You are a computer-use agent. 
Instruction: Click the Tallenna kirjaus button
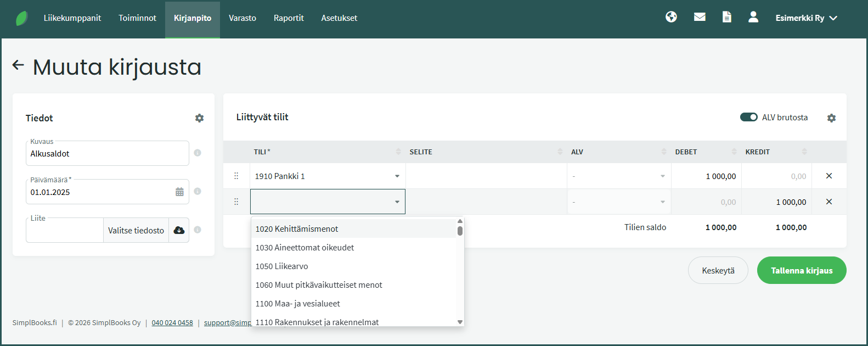point(801,270)
